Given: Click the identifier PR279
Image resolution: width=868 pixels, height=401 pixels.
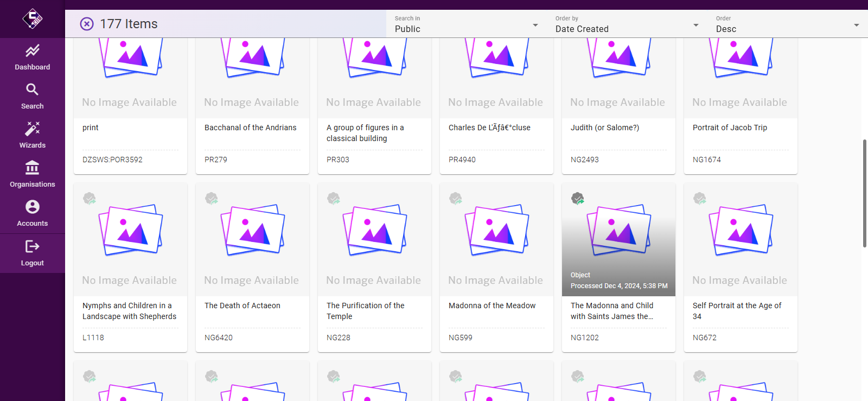Looking at the screenshot, I should [216, 160].
